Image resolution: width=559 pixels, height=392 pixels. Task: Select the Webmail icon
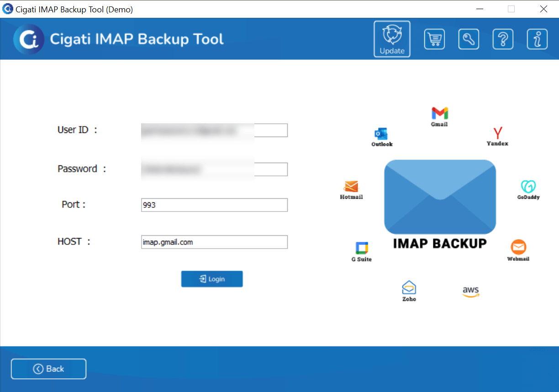[518, 250]
